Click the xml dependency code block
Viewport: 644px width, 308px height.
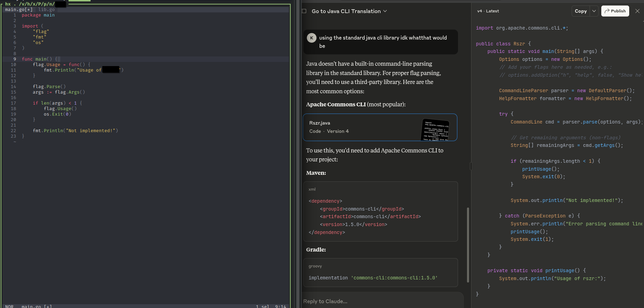(381, 211)
